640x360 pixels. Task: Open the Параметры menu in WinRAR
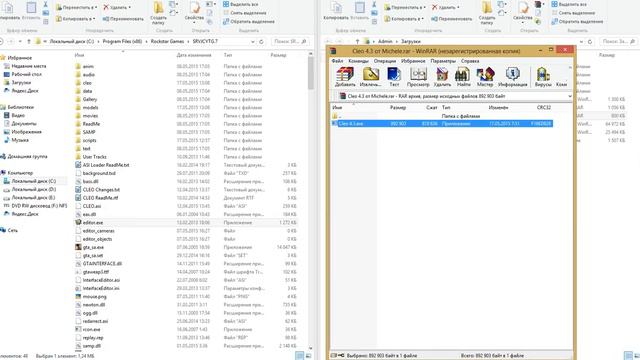pyautogui.click(x=443, y=61)
